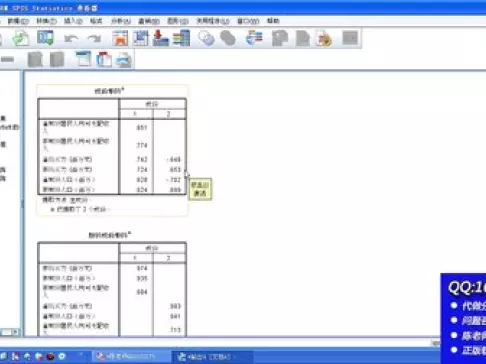The width and height of the screenshot is (486, 364).
Task: Click the designate window overlapping circles icon
Action: pos(206,38)
